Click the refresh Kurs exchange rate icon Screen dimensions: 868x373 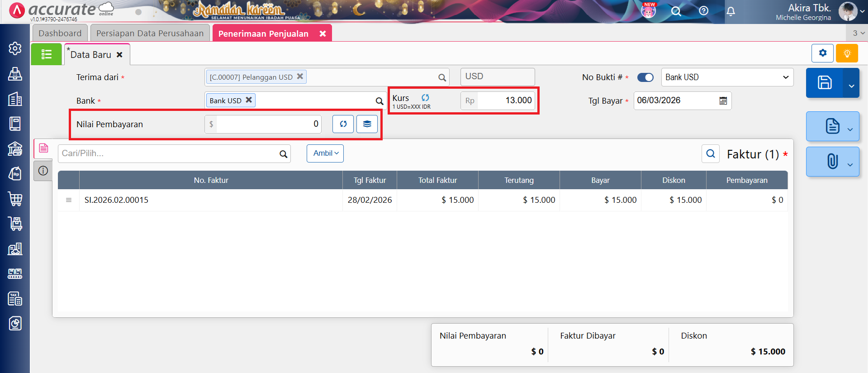425,98
